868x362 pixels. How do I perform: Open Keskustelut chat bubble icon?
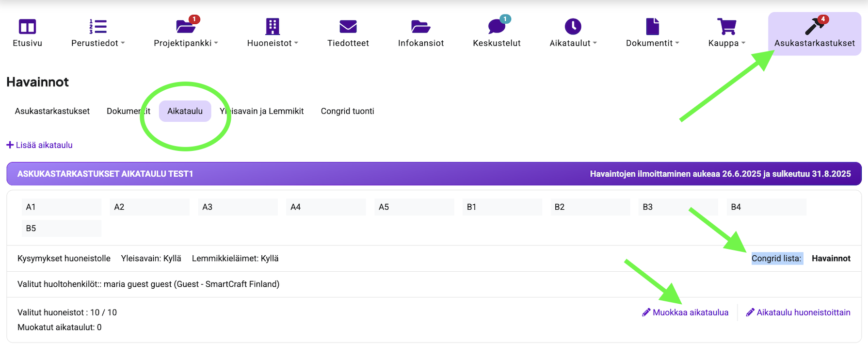point(497,27)
